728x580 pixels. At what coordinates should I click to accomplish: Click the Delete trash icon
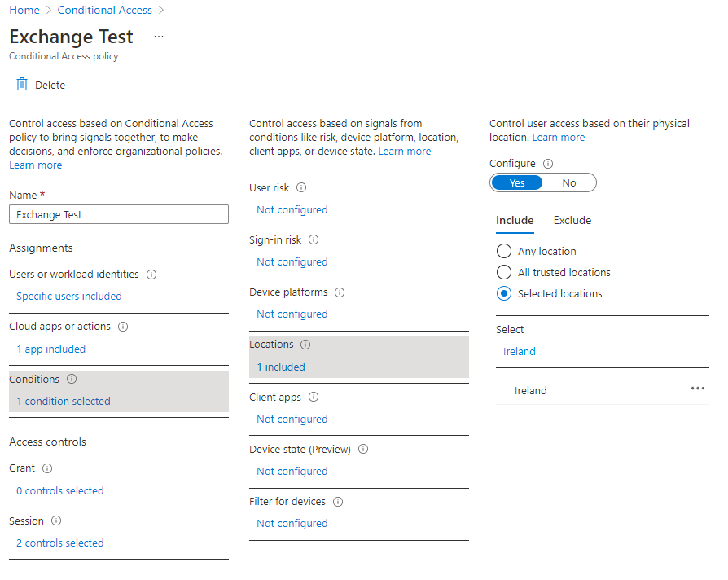tap(22, 84)
